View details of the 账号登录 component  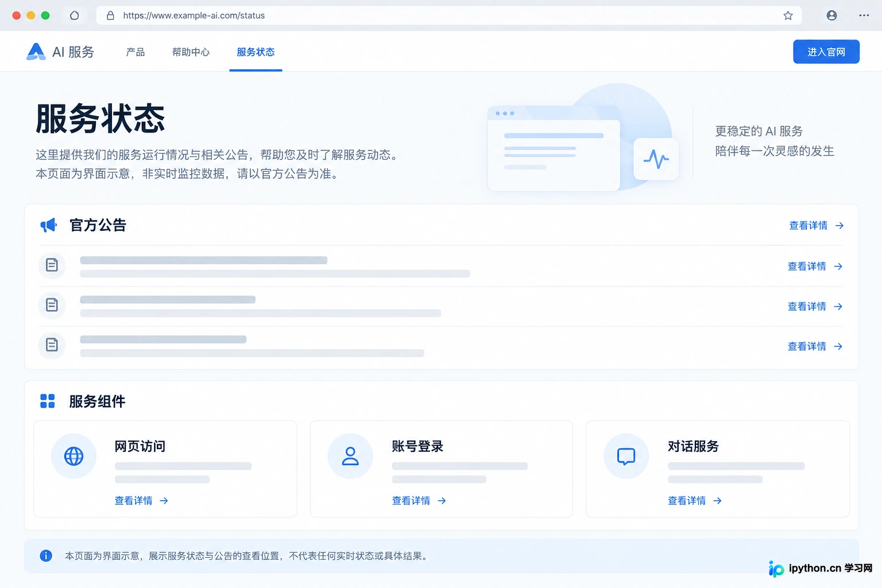(419, 501)
